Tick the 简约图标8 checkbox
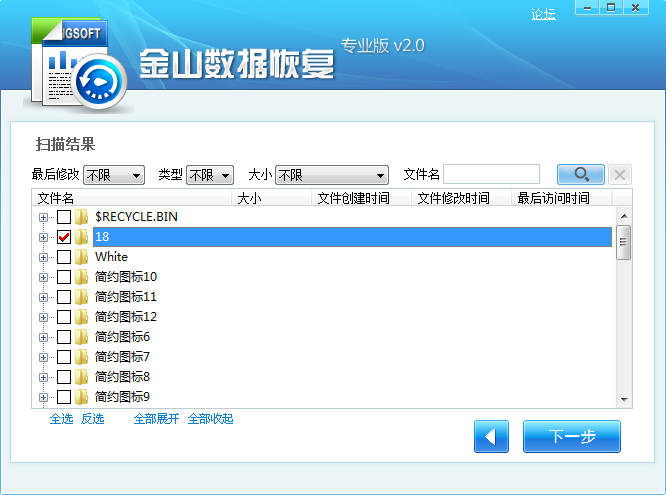The image size is (666, 495). click(x=64, y=377)
